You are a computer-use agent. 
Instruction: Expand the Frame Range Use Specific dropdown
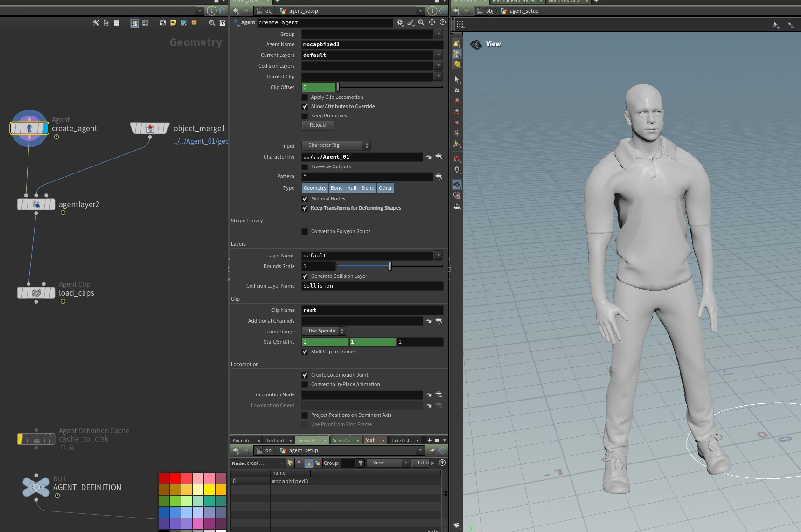tap(324, 331)
